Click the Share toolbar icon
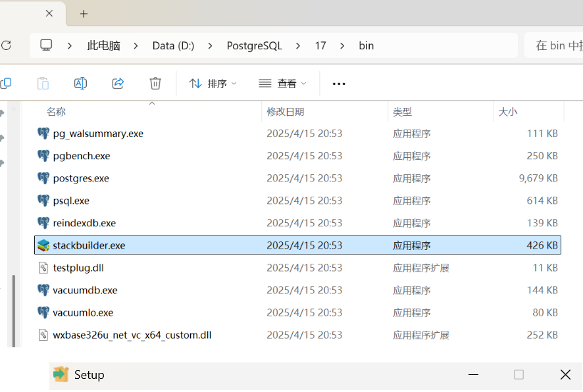 click(x=118, y=84)
